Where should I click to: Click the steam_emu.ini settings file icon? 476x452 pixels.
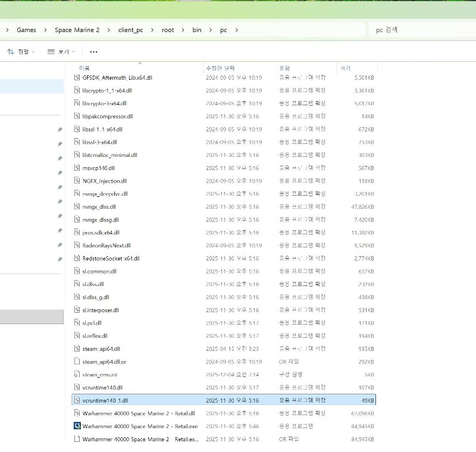click(77, 374)
